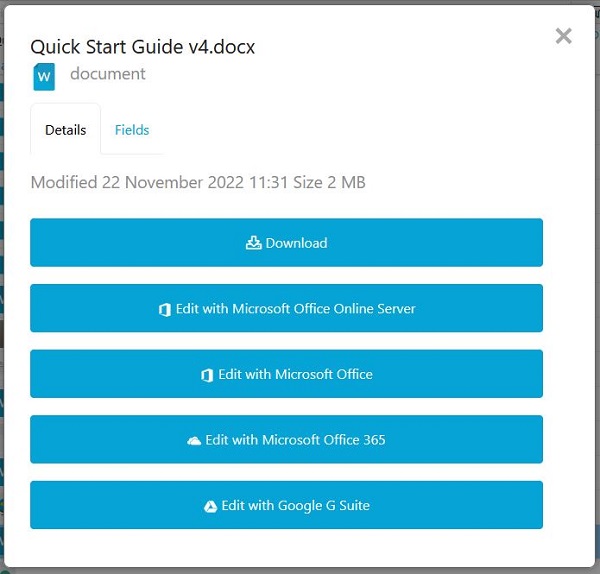Viewport: 600px width, 574px height.
Task: Close the file details dialog
Action: click(563, 37)
